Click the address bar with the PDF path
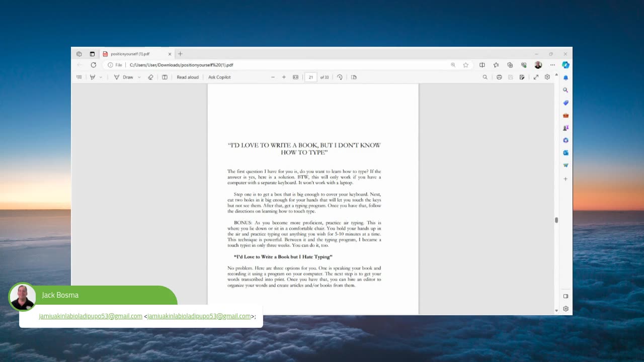The height and width of the screenshot is (362, 644). pos(287,65)
